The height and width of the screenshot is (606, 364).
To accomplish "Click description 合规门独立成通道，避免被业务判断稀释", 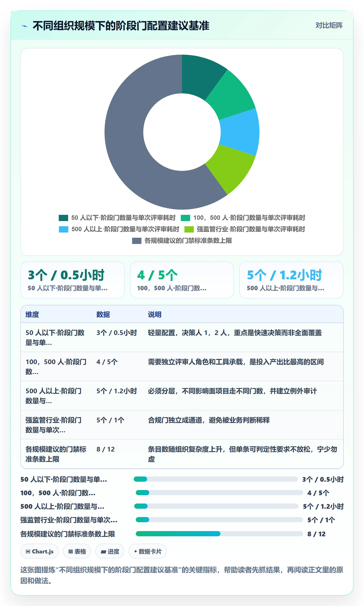I will (x=209, y=420).
